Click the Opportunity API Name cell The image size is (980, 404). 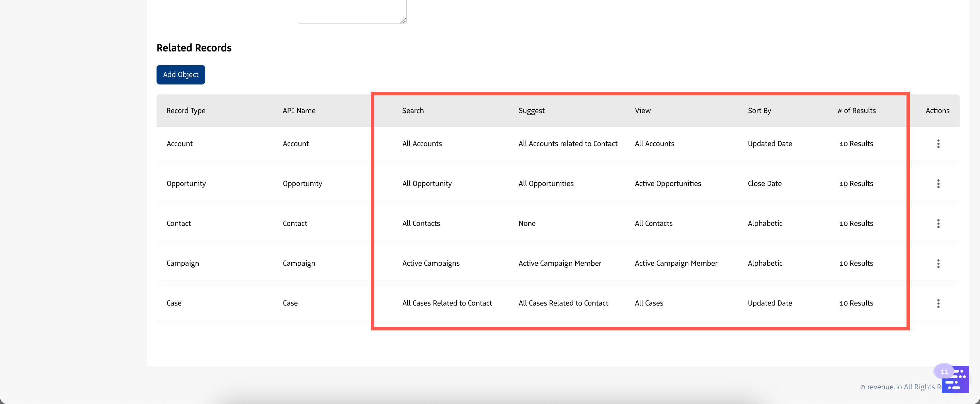tap(303, 184)
